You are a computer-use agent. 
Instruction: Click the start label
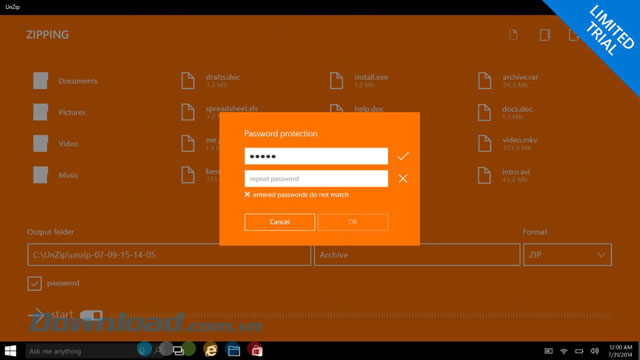(62, 315)
